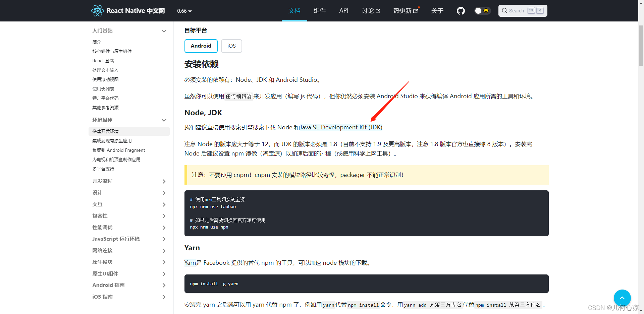Open the 文档 nav tab
Screen dimensions: 644x314
pos(294,11)
